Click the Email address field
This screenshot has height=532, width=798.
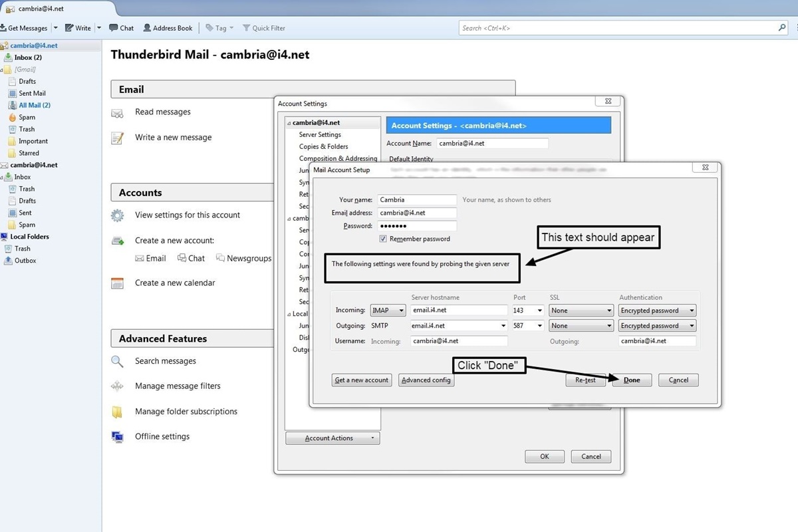pyautogui.click(x=417, y=213)
